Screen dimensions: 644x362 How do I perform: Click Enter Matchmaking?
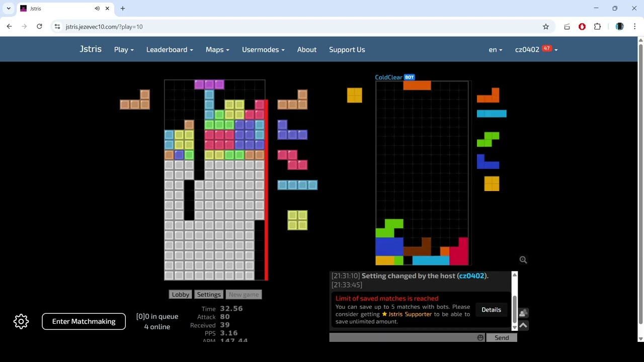[84, 321]
